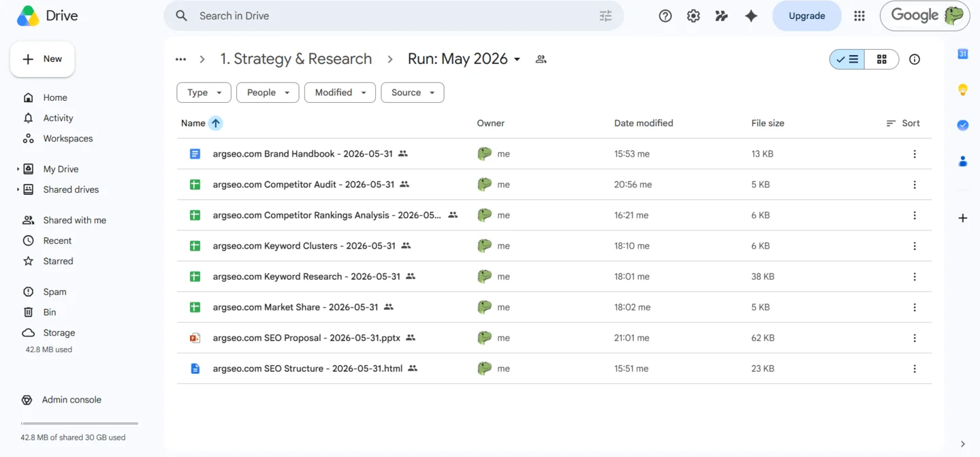Open Google Calendar side panel icon

click(963, 54)
